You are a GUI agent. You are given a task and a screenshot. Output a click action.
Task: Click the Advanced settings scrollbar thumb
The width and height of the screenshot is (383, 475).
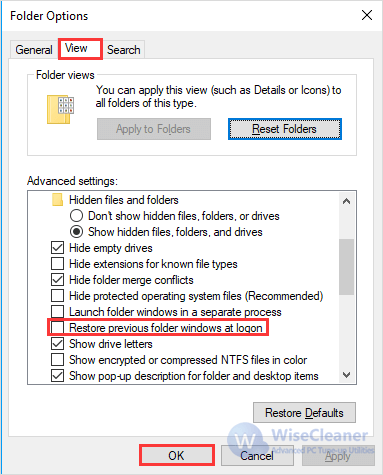tap(347, 267)
